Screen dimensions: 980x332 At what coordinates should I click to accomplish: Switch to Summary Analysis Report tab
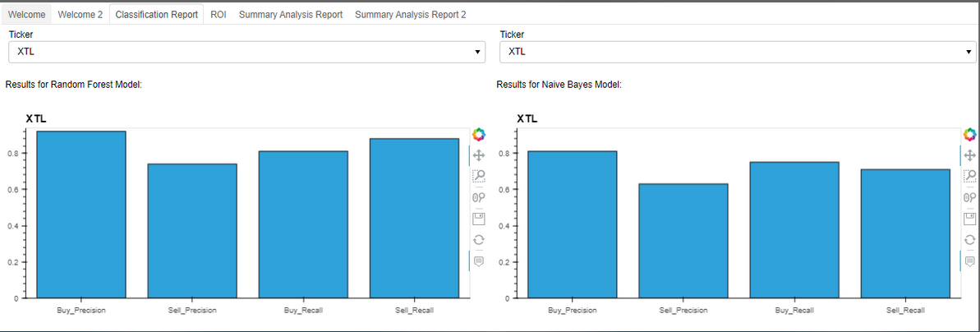[291, 14]
